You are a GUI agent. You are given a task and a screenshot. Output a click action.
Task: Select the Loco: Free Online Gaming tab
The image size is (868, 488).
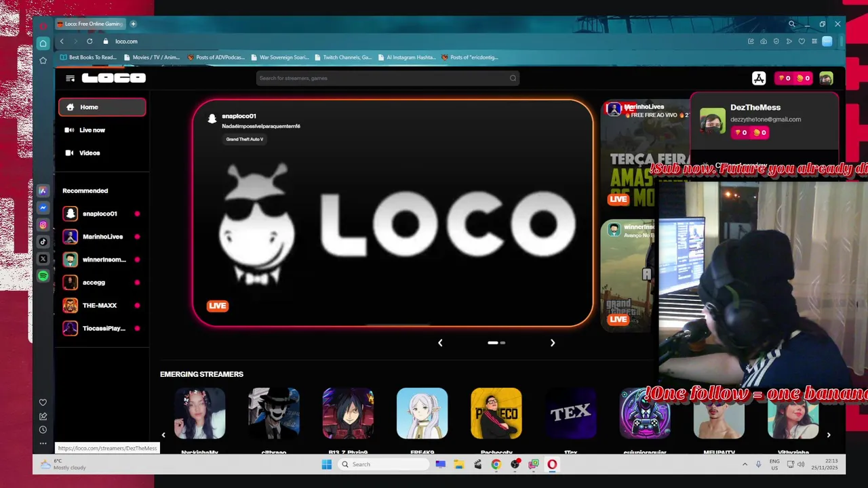pyautogui.click(x=90, y=24)
